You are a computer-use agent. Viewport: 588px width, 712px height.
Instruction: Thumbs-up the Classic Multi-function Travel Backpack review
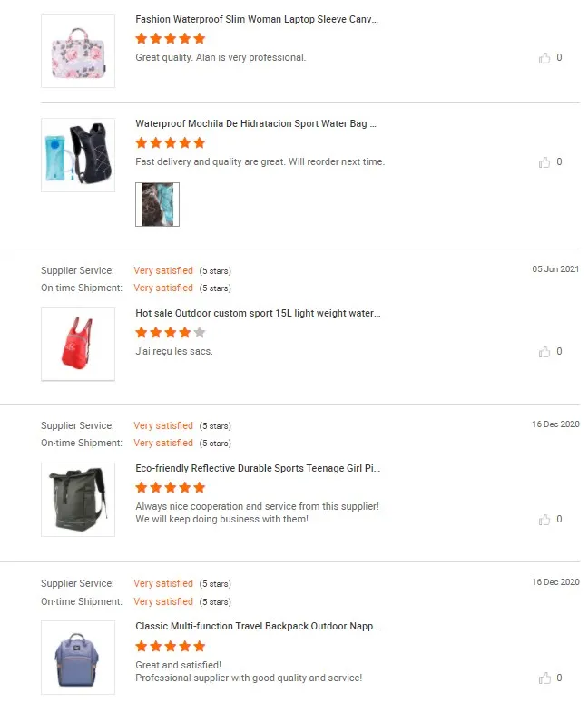coord(544,678)
